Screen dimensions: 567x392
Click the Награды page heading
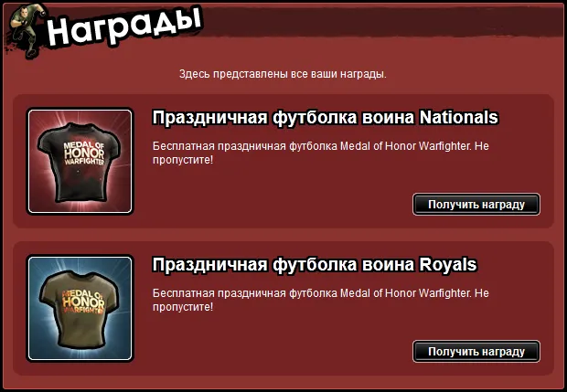click(x=124, y=27)
